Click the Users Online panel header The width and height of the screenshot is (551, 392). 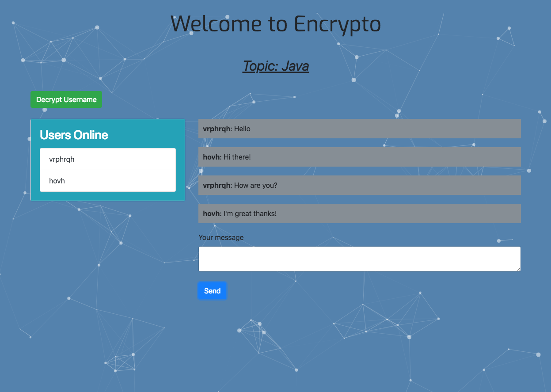(74, 135)
